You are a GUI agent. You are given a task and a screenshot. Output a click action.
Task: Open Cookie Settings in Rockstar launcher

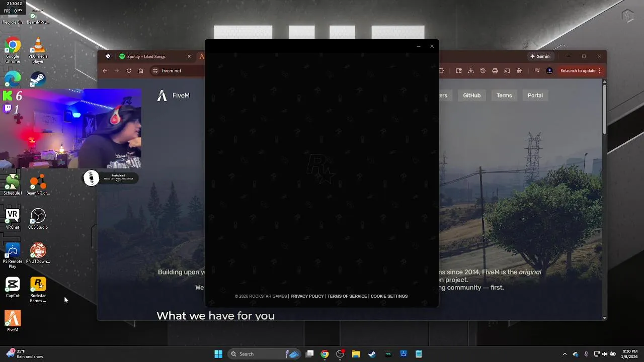389,296
